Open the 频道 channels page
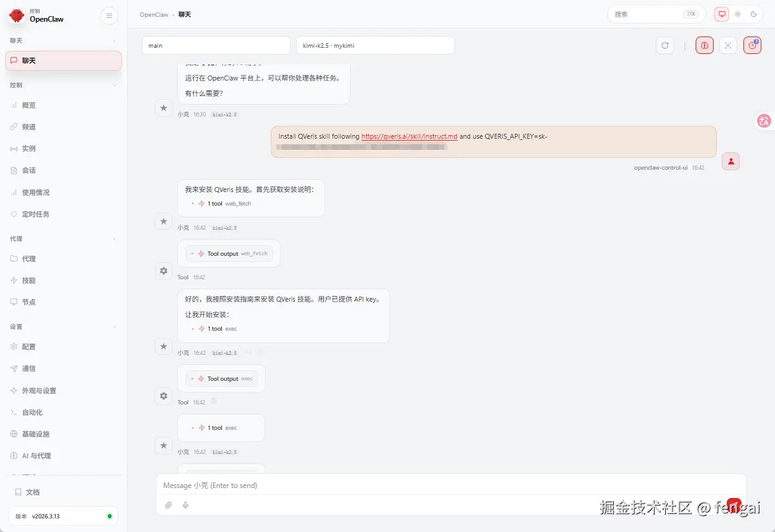 63,127
